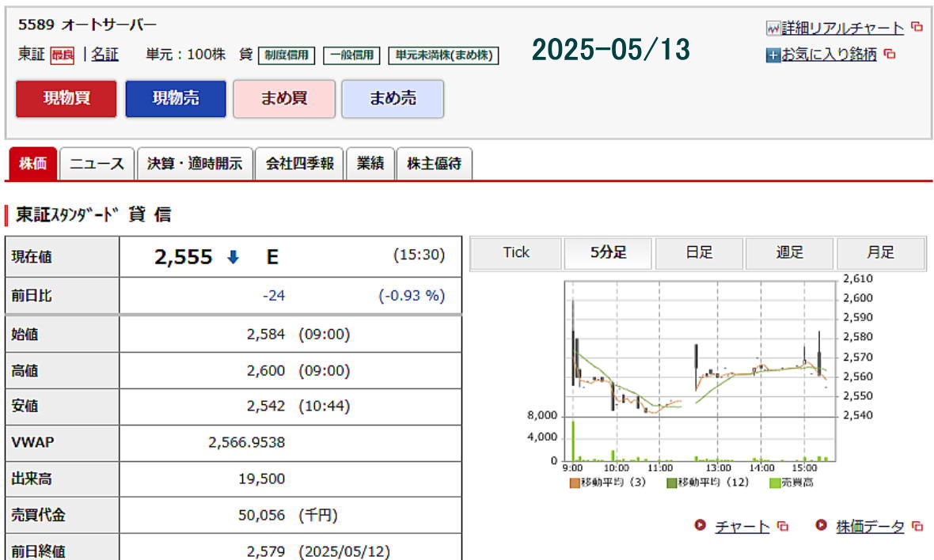This screenshot has height=560, width=934.
Task: Add stock via お気に入り銘柄 link
Action: point(829,55)
